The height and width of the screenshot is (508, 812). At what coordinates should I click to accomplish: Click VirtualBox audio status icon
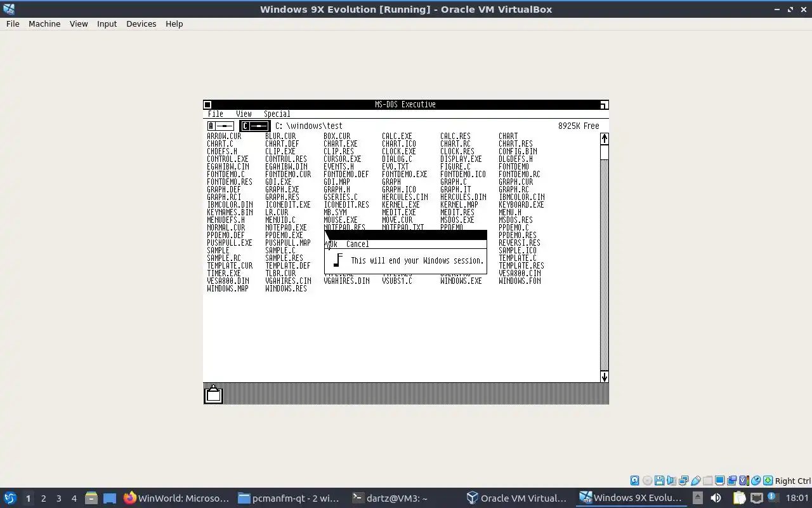(x=671, y=481)
